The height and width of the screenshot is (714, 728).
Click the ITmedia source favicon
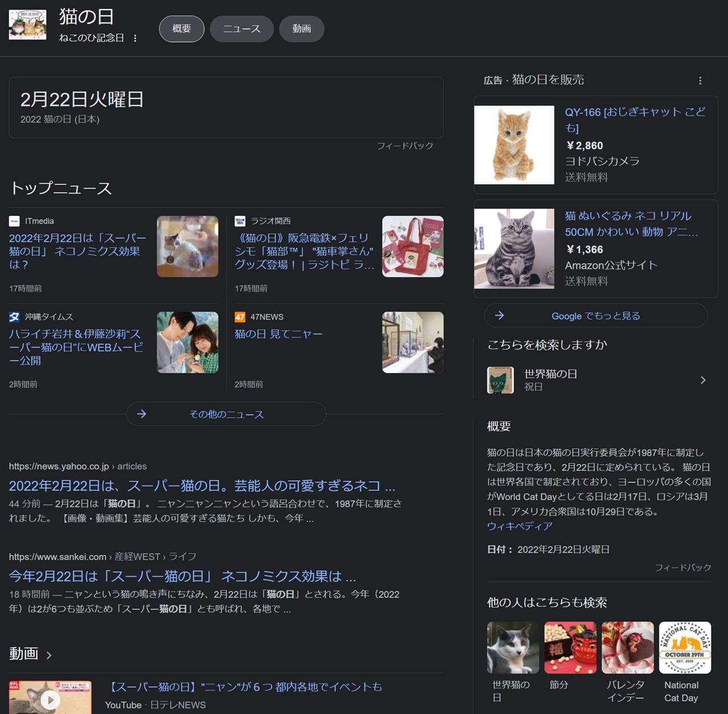click(14, 221)
